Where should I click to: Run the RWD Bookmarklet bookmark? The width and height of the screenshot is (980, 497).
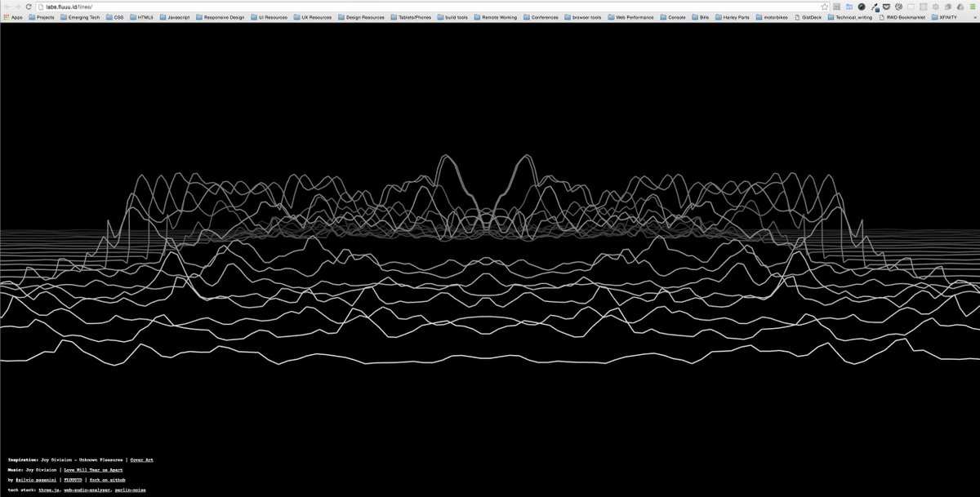(x=902, y=17)
